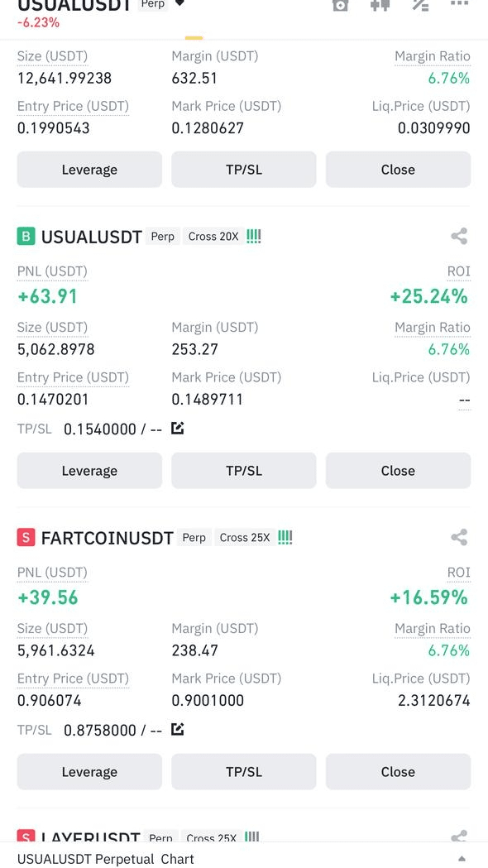Viewport: 488px width, 868px height.
Task: Edit TP/SL value 0.1540000 pencil icon
Action: click(x=177, y=429)
